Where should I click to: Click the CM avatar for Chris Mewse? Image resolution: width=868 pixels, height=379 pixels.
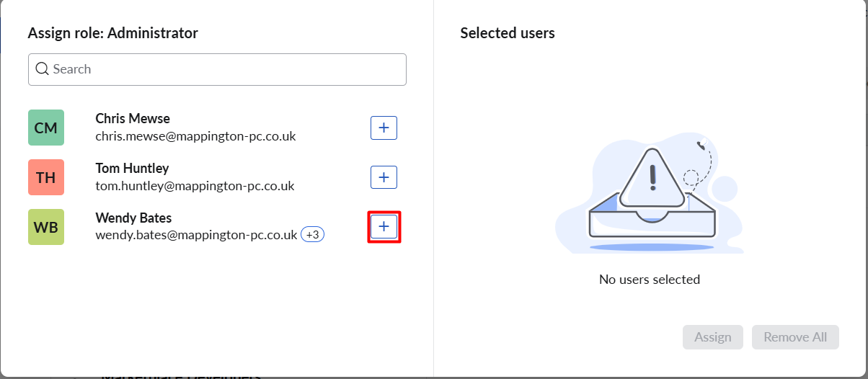pyautogui.click(x=46, y=128)
